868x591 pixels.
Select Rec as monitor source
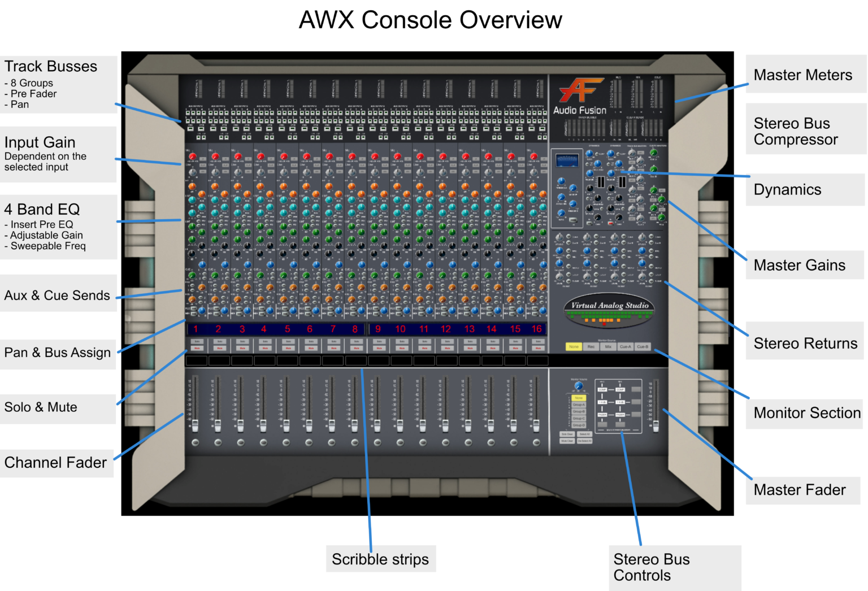[591, 346]
